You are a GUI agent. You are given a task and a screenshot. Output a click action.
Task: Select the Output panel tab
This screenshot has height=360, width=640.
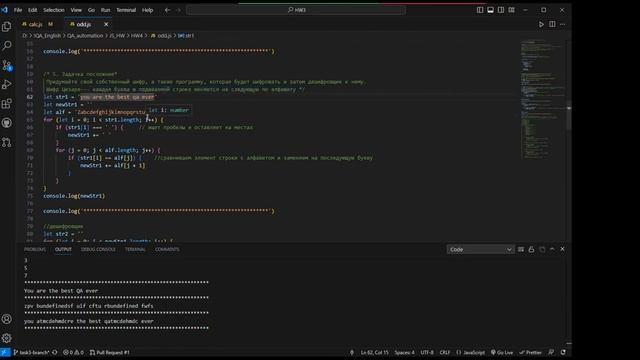tap(63, 249)
